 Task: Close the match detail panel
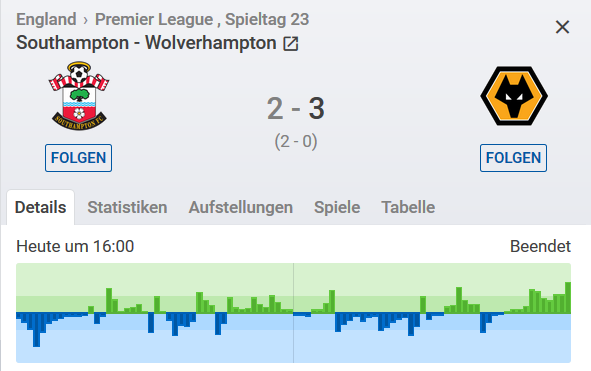562,27
